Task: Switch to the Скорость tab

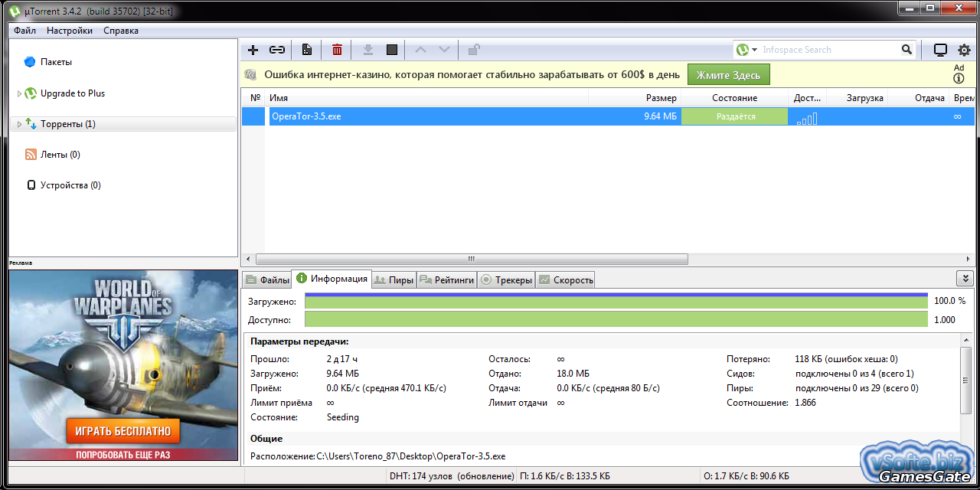Action: point(565,280)
